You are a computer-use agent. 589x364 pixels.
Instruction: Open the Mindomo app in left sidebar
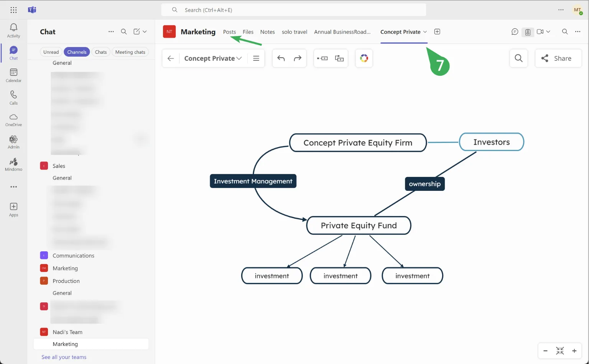[13, 164]
